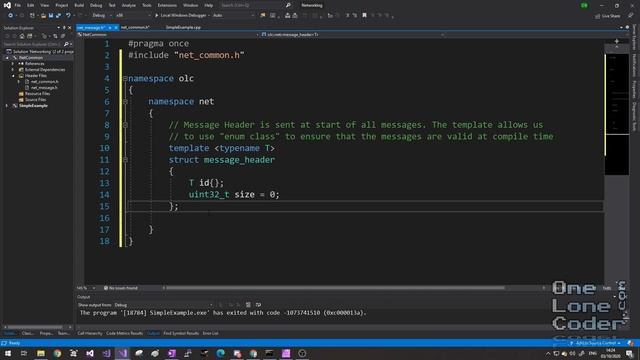
Task: Open the Project menu
Action: [x=62, y=5]
